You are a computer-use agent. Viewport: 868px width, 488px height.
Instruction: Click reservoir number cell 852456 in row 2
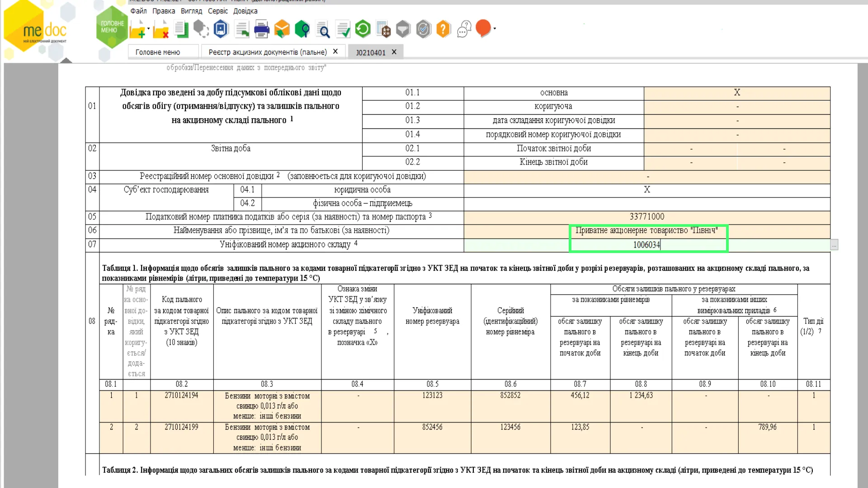pos(432,438)
